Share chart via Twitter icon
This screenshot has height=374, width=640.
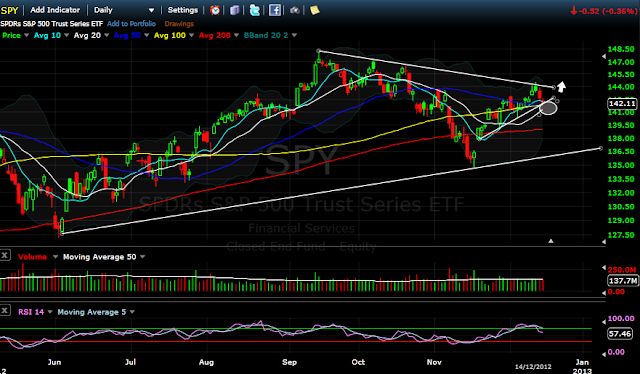[255, 10]
